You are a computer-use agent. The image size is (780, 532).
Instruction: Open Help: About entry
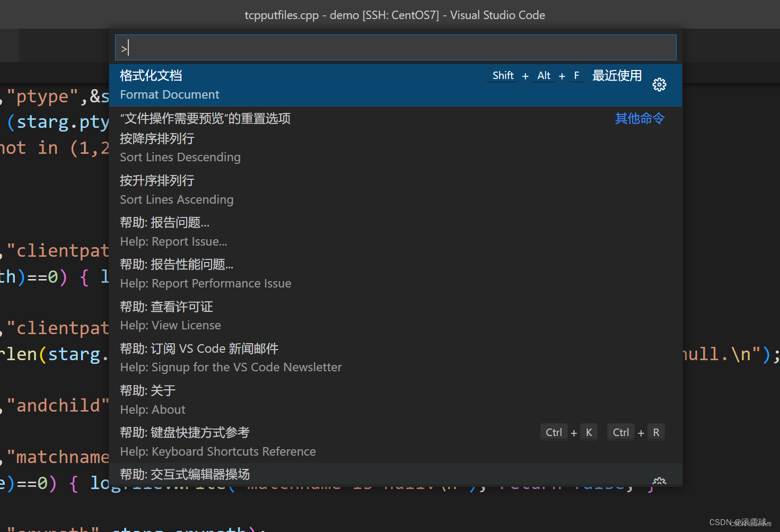(x=396, y=400)
